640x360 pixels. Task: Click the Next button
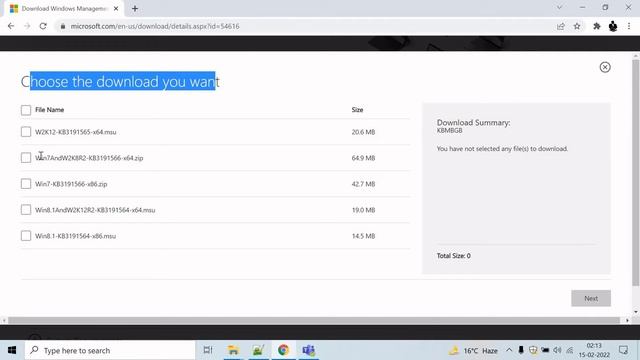click(x=591, y=298)
